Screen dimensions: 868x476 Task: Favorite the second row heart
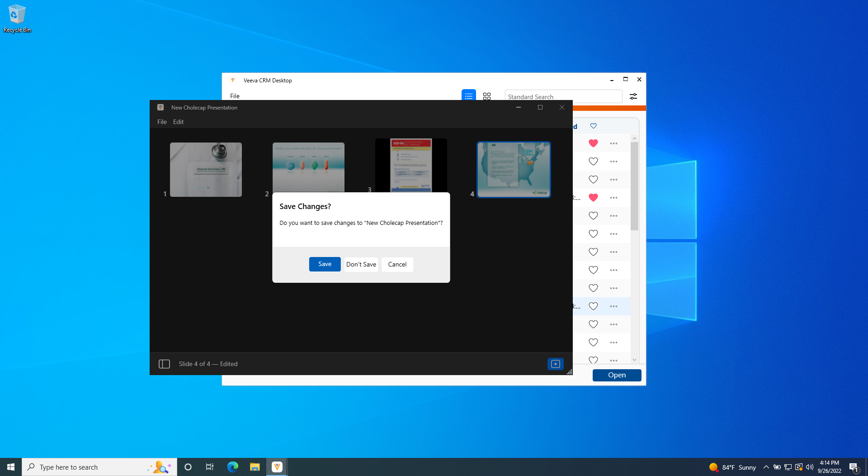click(x=593, y=162)
